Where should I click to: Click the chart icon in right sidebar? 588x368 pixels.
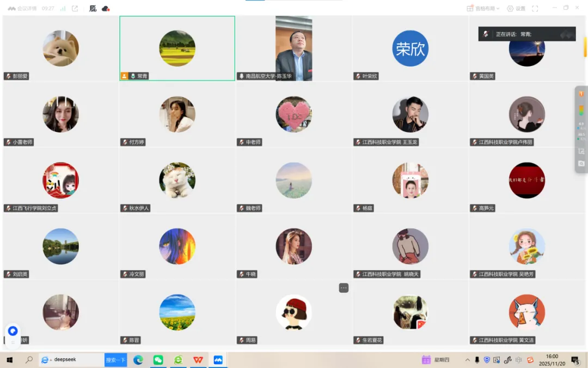581,151
